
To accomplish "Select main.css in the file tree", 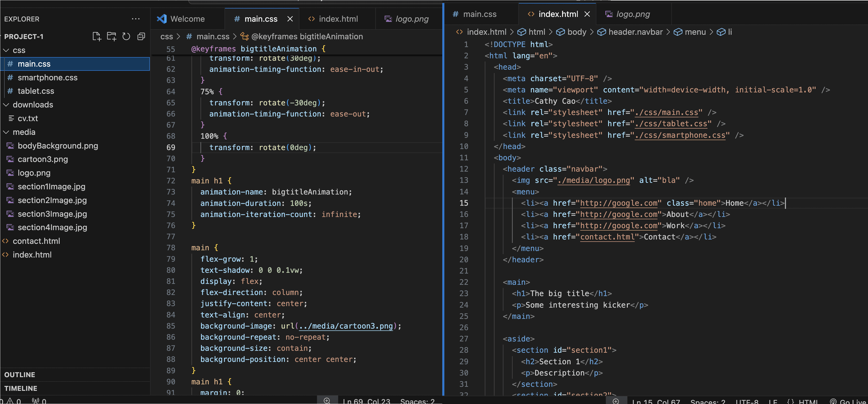I will [x=75, y=64].
